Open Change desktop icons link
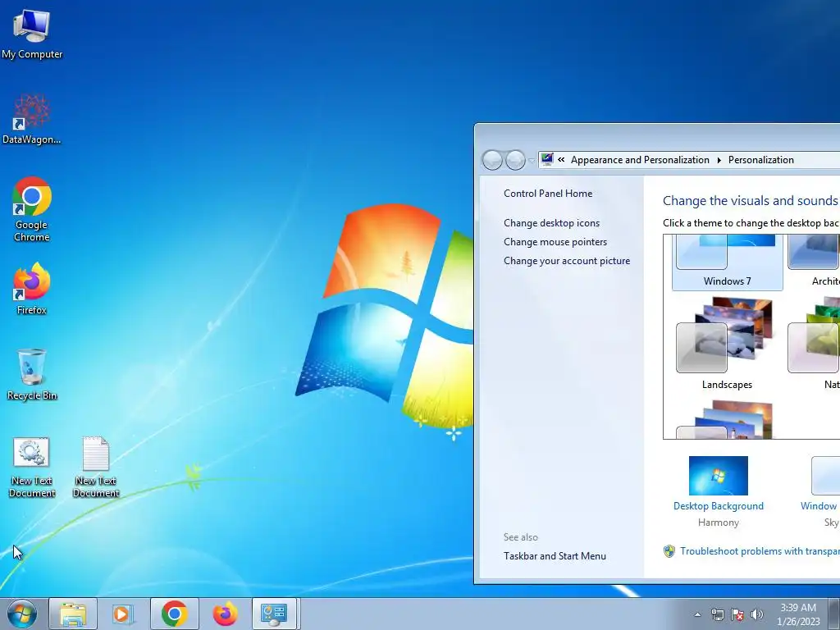Image resolution: width=840 pixels, height=630 pixels. (x=551, y=223)
